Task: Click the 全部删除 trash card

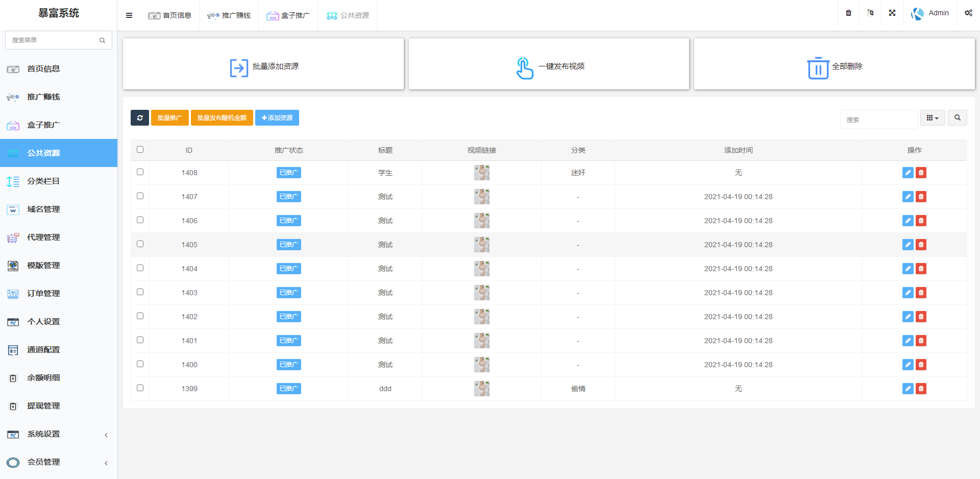Action: [x=834, y=66]
